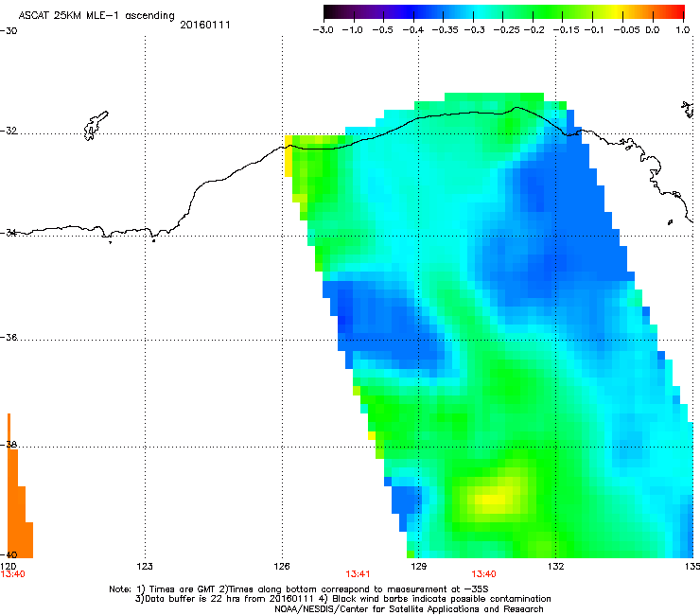This screenshot has height=615, width=700.
Task: Click the ASCAT 25KM MLE-1 ascending title
Action: (x=96, y=15)
